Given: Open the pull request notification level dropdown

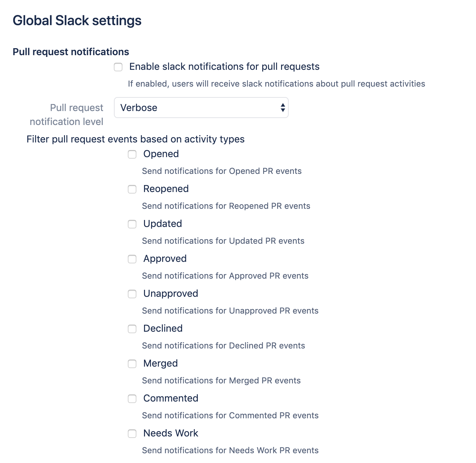Looking at the screenshot, I should (x=201, y=108).
